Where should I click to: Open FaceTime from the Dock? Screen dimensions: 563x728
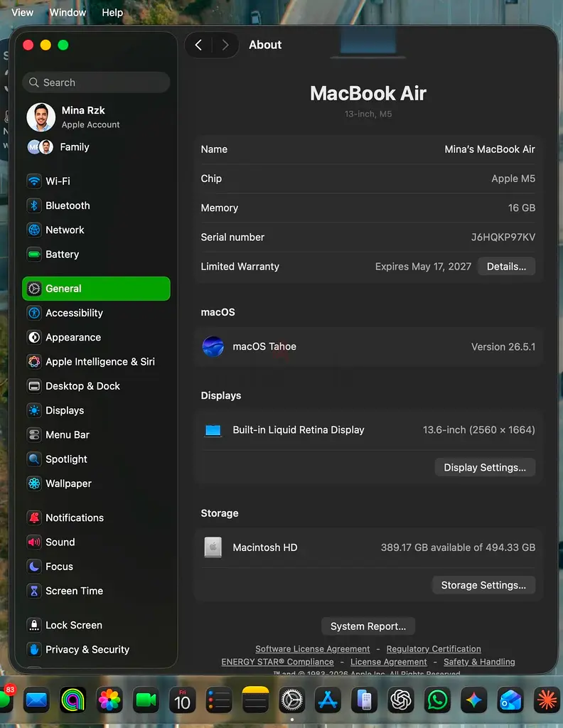[x=146, y=700]
